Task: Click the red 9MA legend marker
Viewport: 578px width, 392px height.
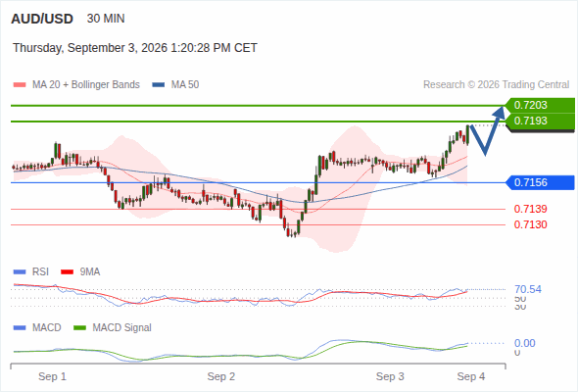Action: coord(67,272)
